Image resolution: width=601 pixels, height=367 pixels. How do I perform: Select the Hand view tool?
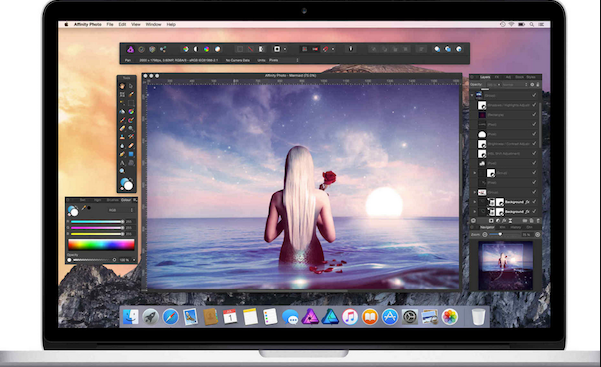point(122,86)
